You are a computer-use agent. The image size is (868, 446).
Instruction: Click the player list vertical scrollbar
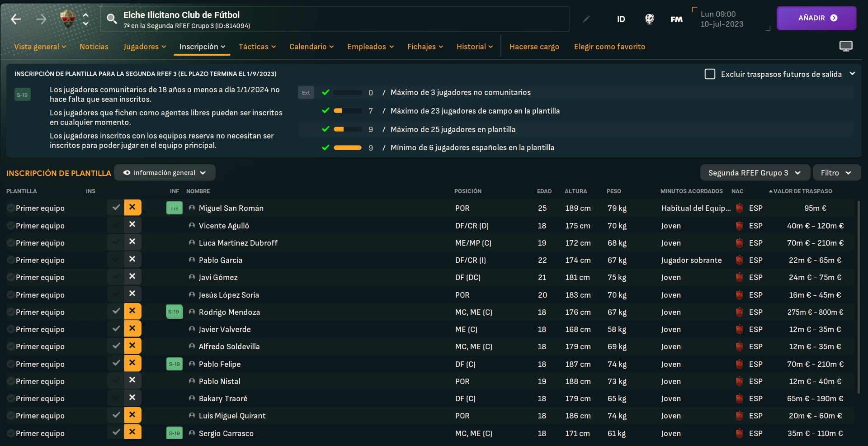click(x=859, y=296)
